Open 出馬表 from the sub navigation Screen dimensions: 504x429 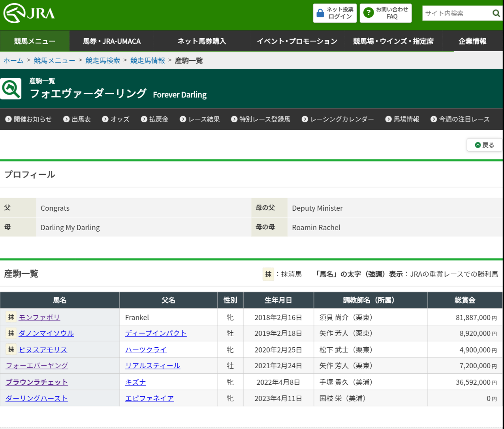pos(77,119)
